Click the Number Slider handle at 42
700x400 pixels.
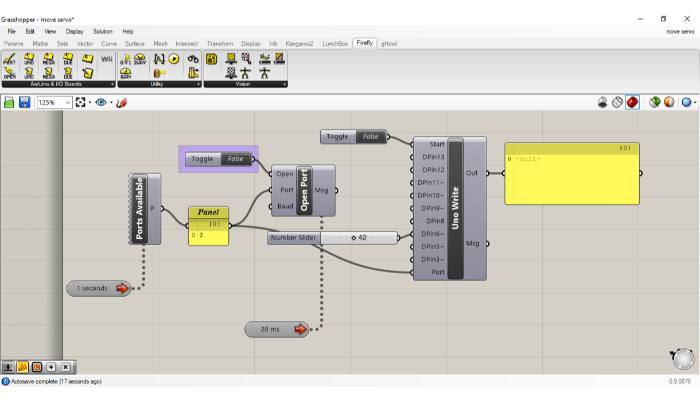point(354,238)
